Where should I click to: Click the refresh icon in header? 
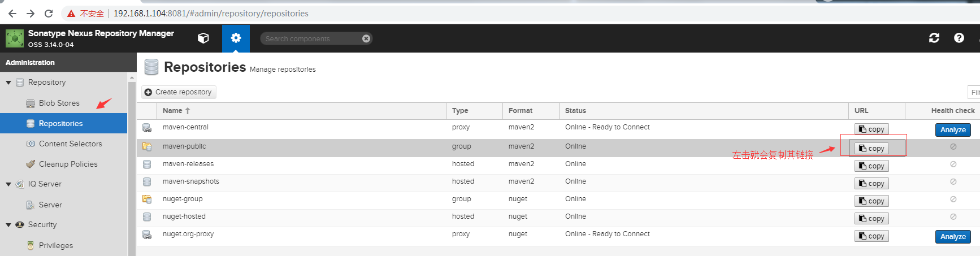934,38
